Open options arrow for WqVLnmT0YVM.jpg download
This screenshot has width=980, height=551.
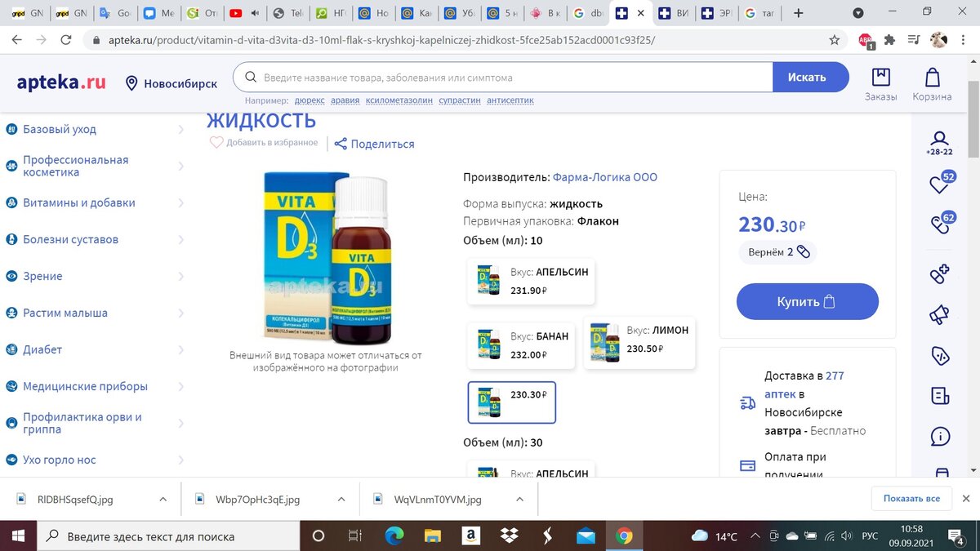pyautogui.click(x=519, y=499)
